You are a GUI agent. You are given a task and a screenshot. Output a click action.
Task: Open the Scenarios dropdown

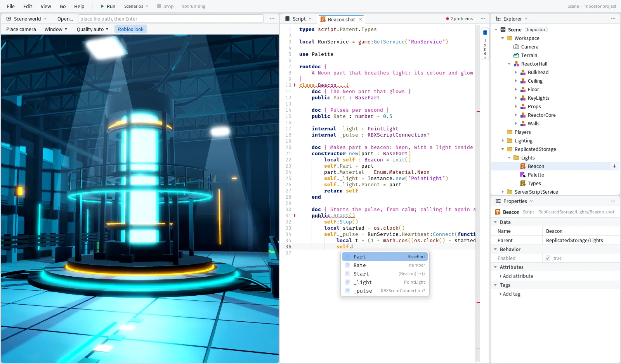136,6
